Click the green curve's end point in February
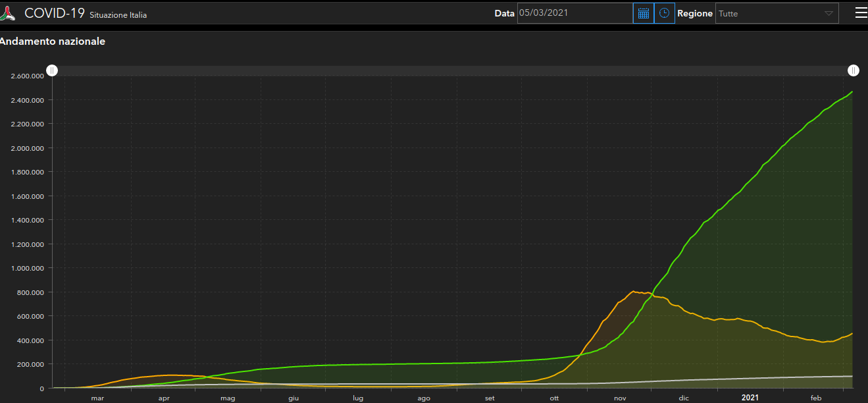The height and width of the screenshot is (403, 868). coord(852,92)
